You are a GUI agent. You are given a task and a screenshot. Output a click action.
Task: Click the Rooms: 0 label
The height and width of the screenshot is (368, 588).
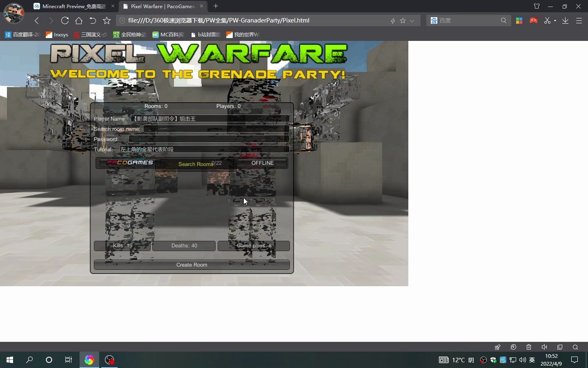(x=156, y=106)
